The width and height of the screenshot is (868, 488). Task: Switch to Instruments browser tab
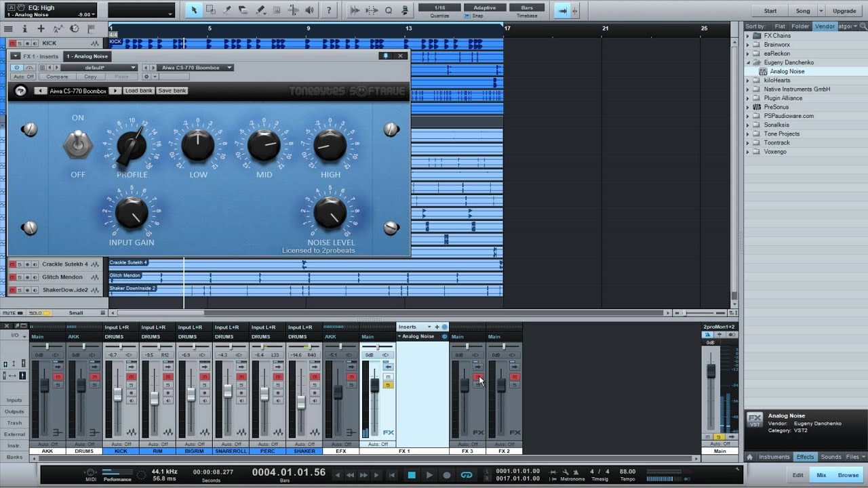774,457
